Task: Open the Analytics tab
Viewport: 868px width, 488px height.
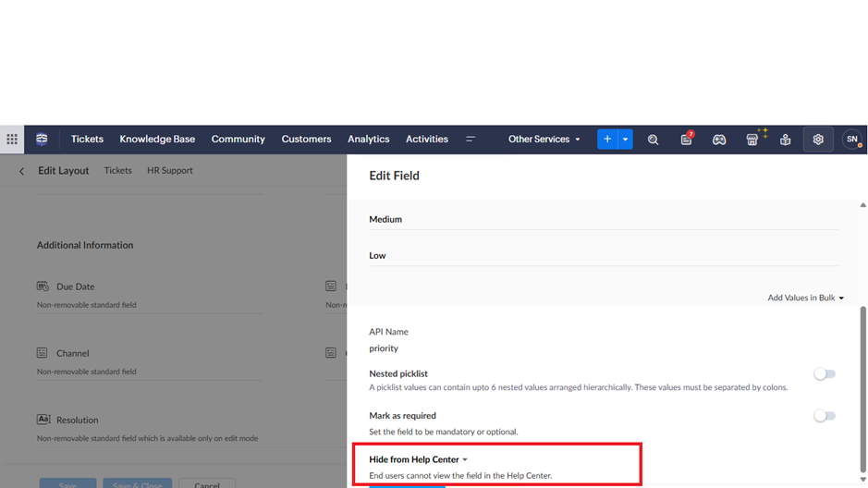Action: tap(368, 140)
